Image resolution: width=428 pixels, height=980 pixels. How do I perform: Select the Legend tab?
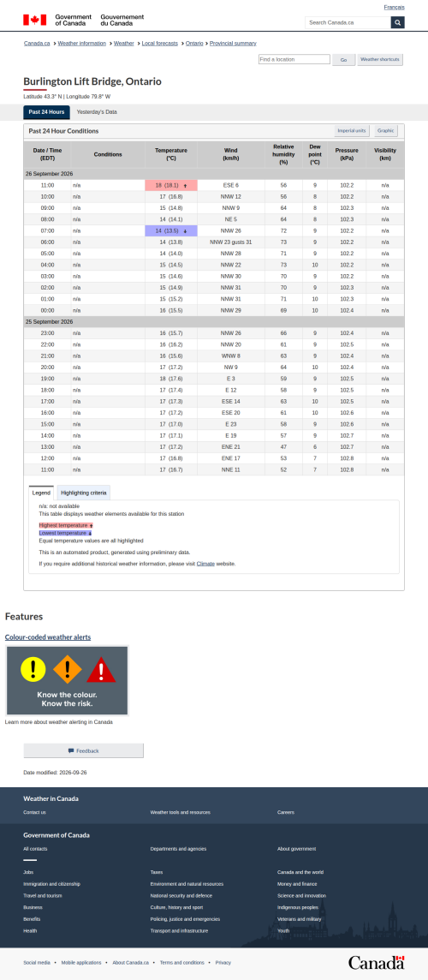41,493
